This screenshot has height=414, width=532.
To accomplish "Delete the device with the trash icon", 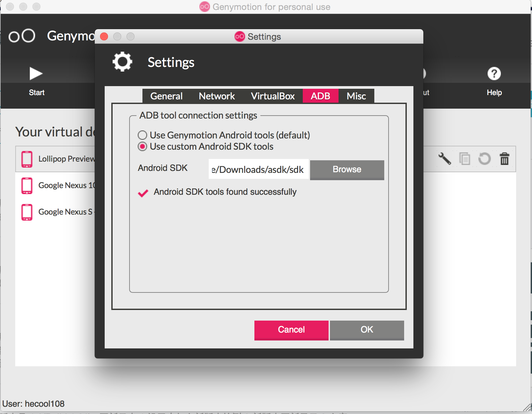I will click(505, 159).
